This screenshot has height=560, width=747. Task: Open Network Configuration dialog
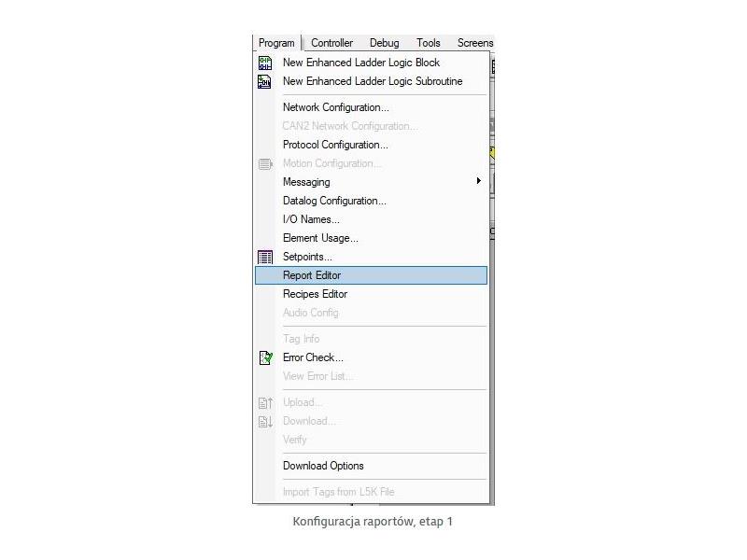coord(371,107)
